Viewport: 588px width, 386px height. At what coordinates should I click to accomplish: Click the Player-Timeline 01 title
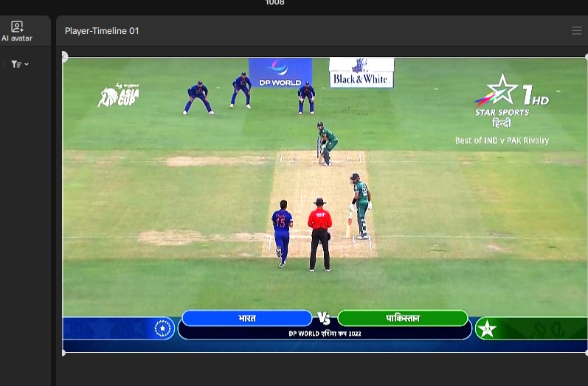pos(102,31)
